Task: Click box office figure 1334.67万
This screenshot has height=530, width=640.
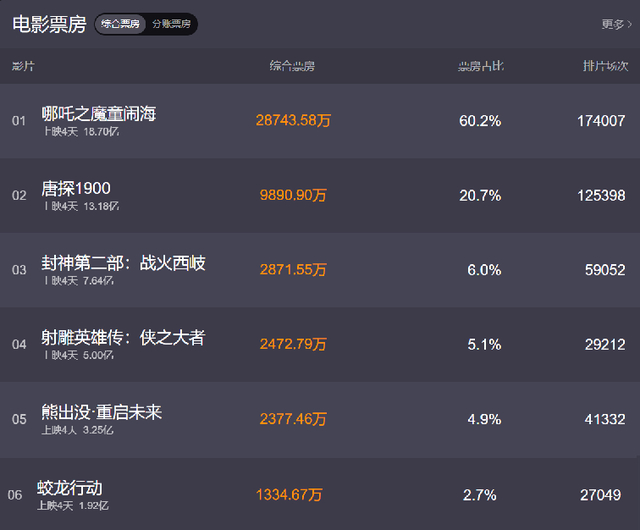Action: 289,494
